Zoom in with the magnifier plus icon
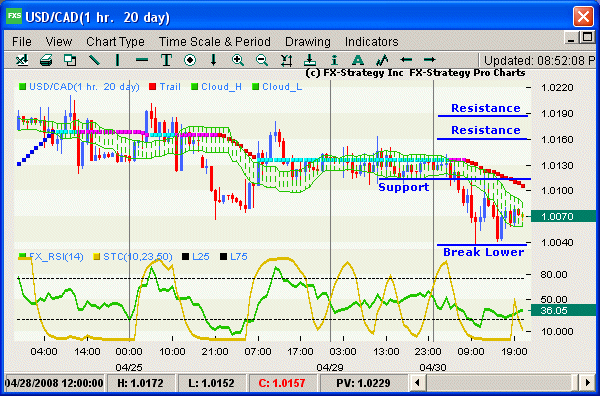 238,60
